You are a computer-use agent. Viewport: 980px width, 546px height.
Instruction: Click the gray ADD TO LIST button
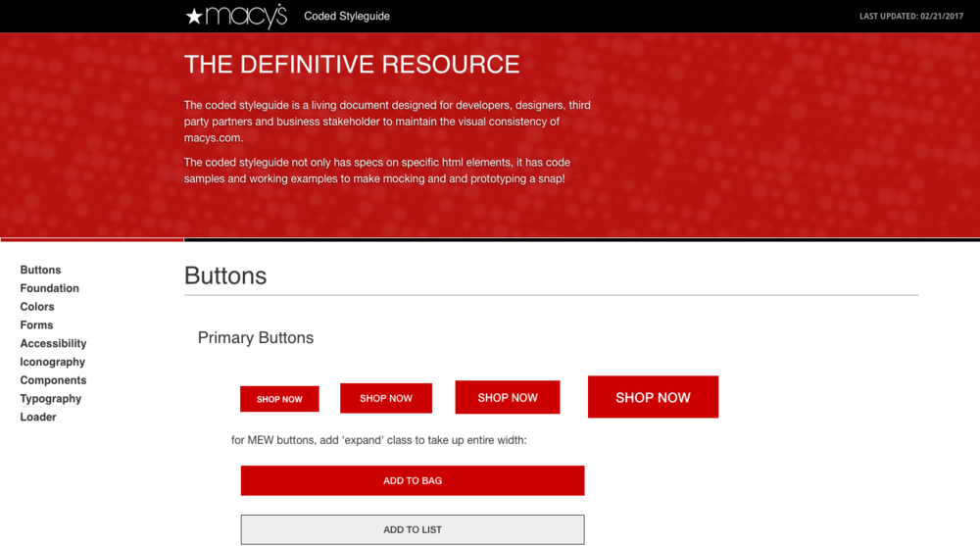(413, 529)
